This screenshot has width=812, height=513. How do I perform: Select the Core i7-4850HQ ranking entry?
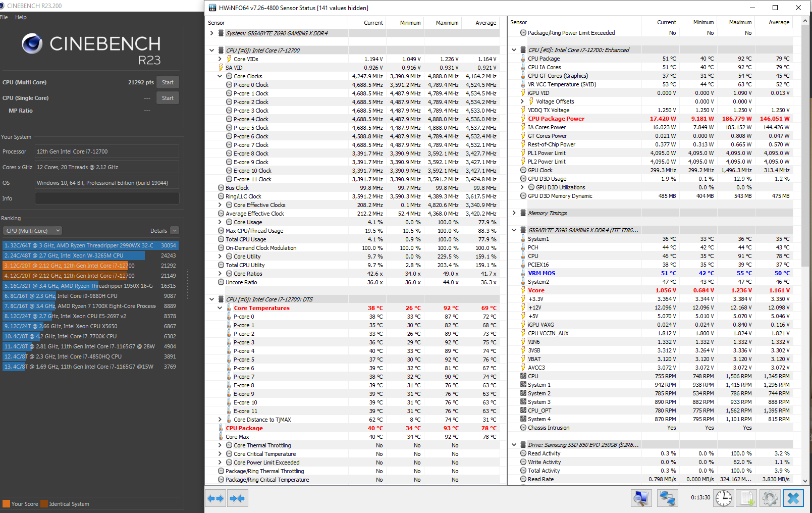[90, 356]
